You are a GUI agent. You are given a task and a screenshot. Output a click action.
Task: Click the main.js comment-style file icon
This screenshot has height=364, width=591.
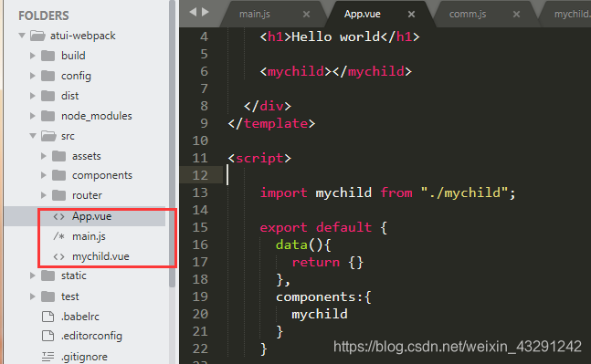(x=58, y=236)
